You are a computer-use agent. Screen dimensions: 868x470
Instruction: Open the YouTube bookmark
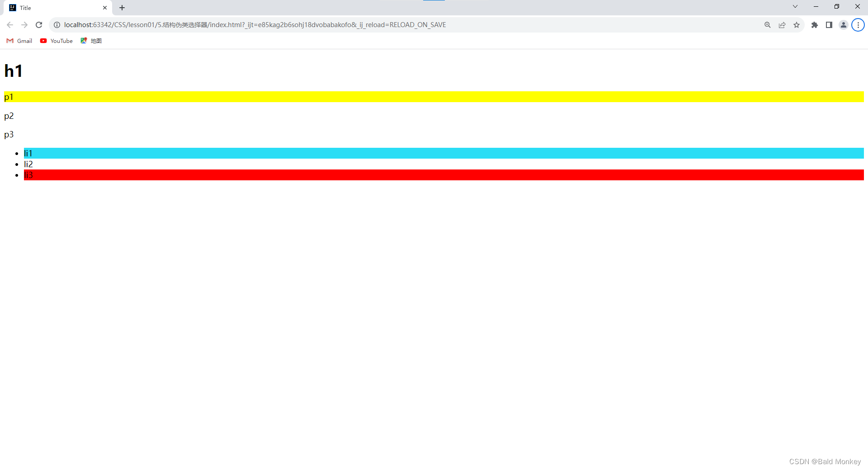(57, 41)
